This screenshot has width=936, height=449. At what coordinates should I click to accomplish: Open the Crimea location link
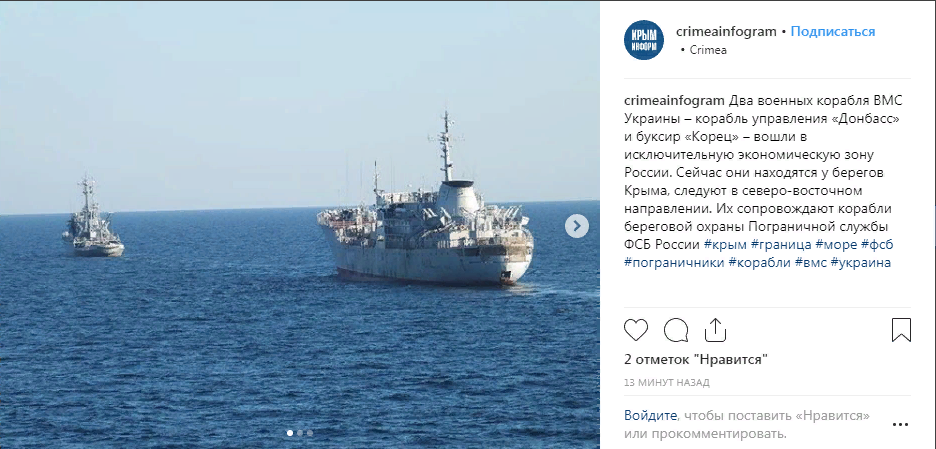click(x=708, y=50)
